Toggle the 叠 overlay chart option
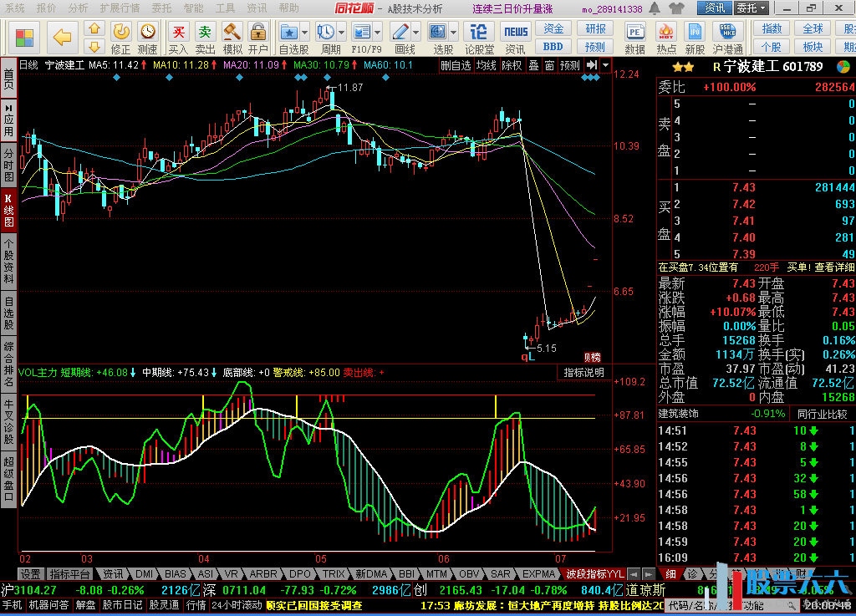This screenshot has width=856, height=616. pos(533,65)
